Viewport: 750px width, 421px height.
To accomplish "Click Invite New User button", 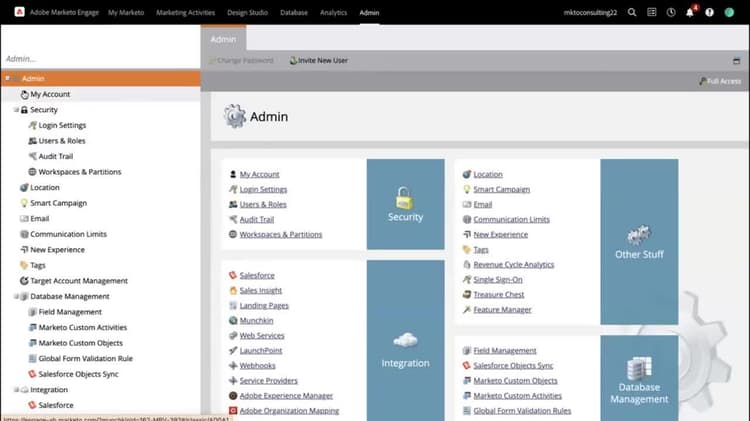I will (319, 60).
